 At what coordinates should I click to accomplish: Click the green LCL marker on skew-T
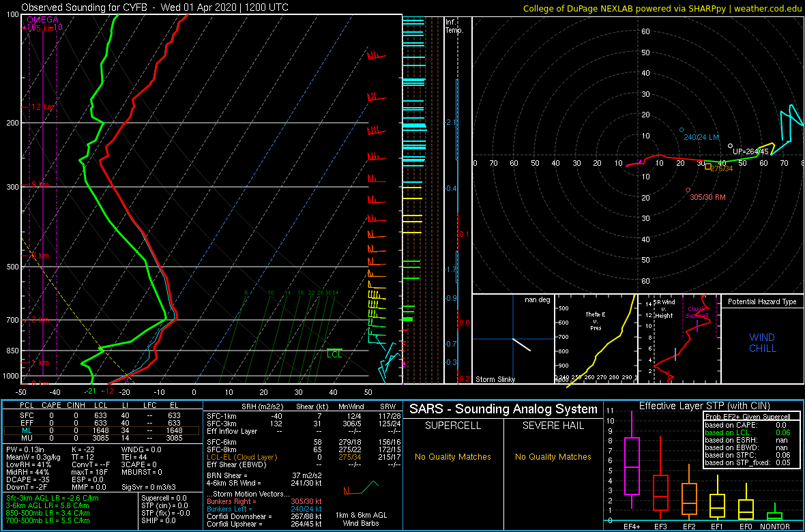click(x=334, y=353)
